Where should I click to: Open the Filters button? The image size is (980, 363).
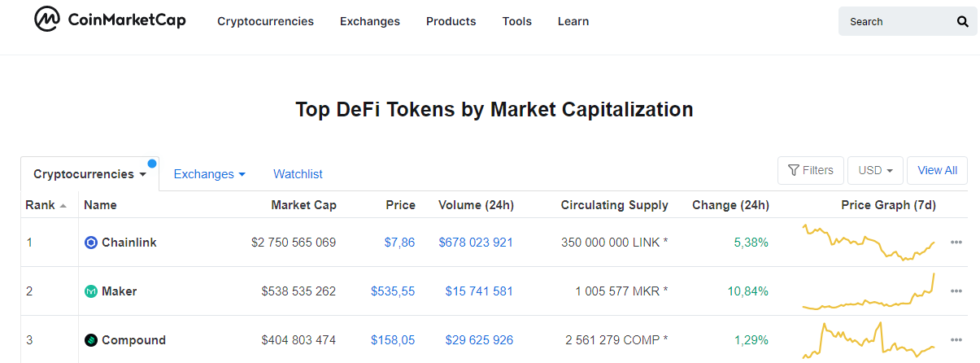click(811, 171)
